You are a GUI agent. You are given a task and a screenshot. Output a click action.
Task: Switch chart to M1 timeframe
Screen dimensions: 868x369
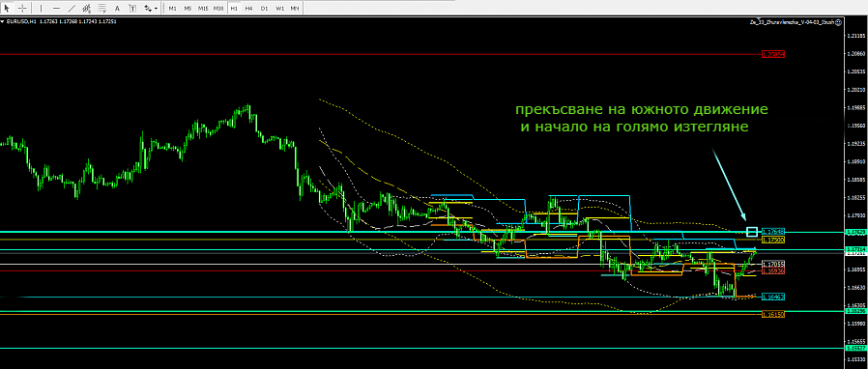click(x=173, y=9)
